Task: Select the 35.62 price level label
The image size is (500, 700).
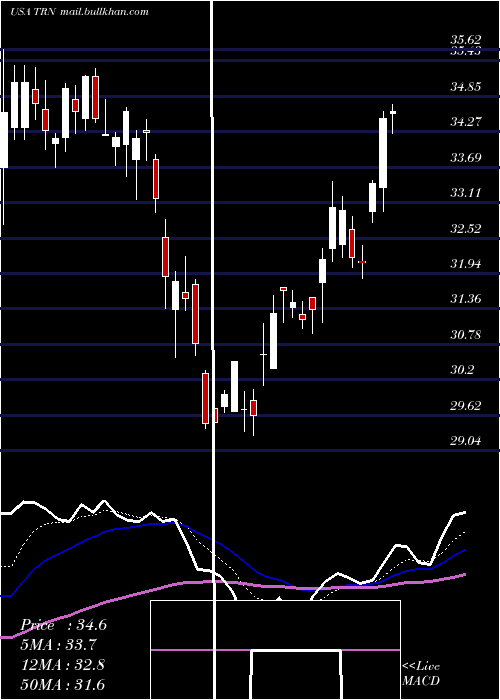Action: point(466,40)
